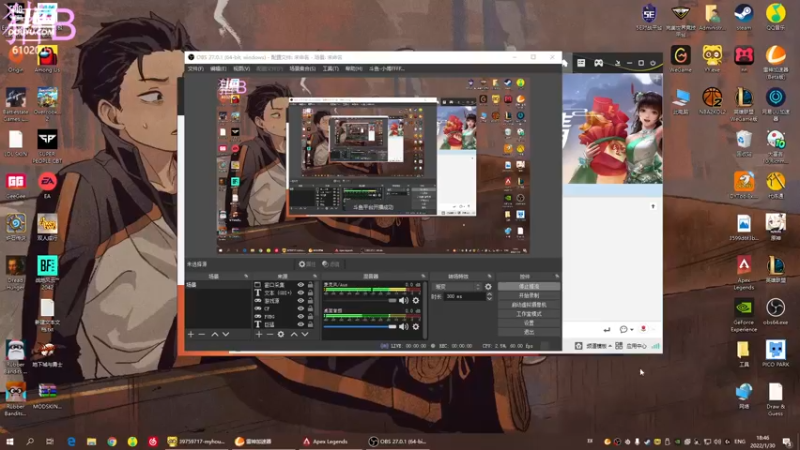Open the scene transition type dropdown
Screen dimensions: 800x450
click(457, 287)
